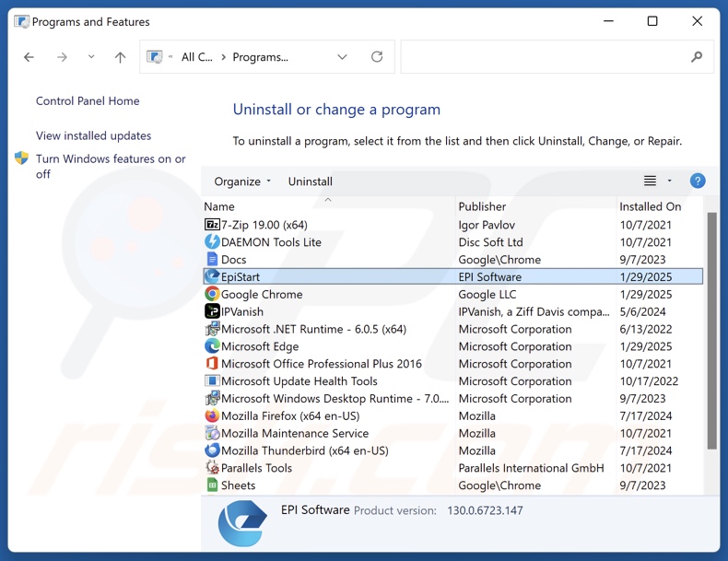The height and width of the screenshot is (561, 728).
Task: Open the Organize dropdown menu
Action: click(242, 181)
